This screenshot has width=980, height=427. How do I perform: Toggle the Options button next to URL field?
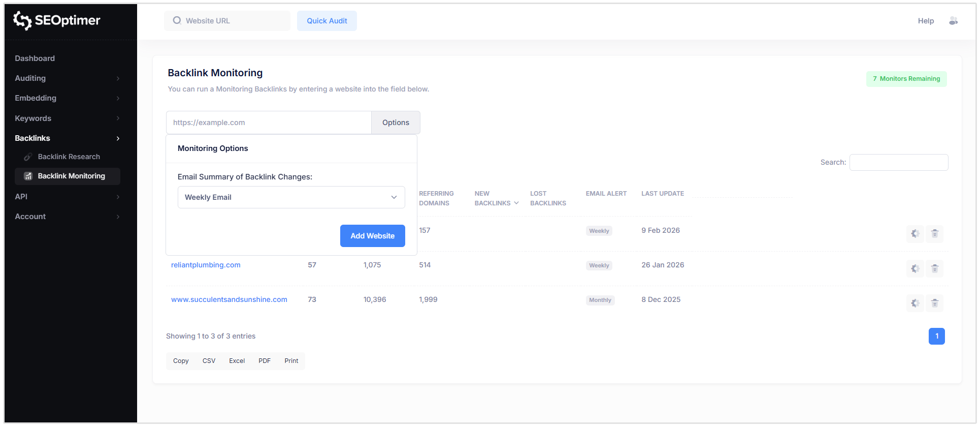(396, 123)
